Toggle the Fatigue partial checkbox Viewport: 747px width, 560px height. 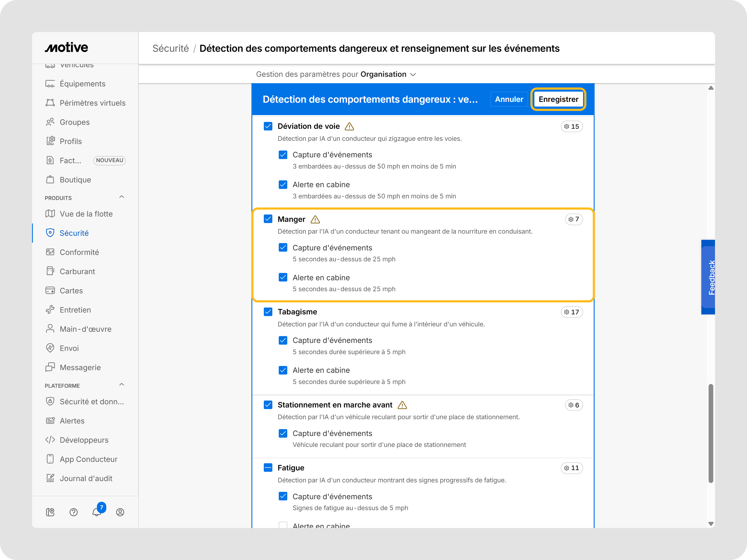(268, 468)
